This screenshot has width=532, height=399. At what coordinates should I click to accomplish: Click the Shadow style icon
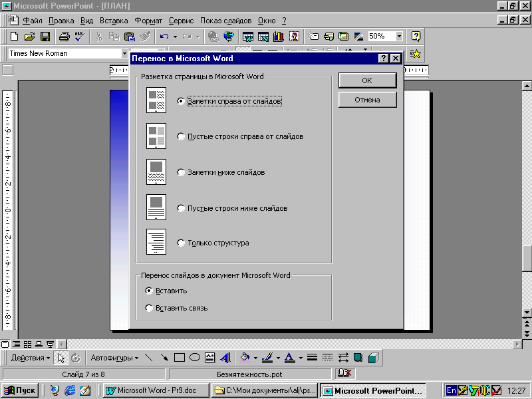tap(358, 358)
